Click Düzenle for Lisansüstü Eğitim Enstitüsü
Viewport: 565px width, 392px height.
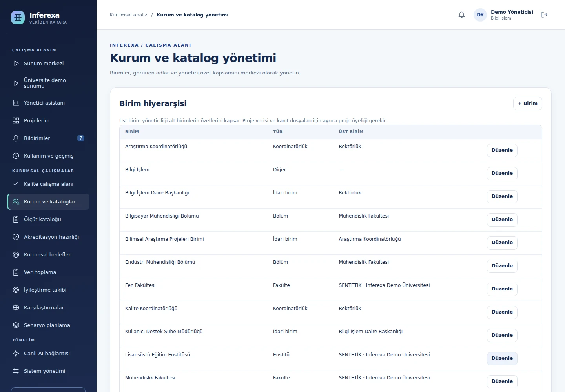pyautogui.click(x=502, y=358)
